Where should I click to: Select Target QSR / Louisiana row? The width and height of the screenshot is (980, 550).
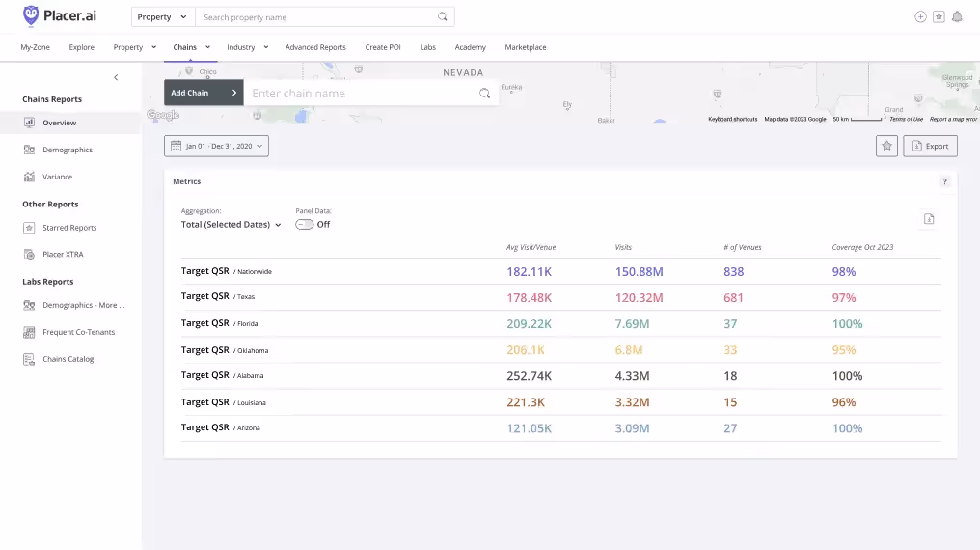point(561,402)
